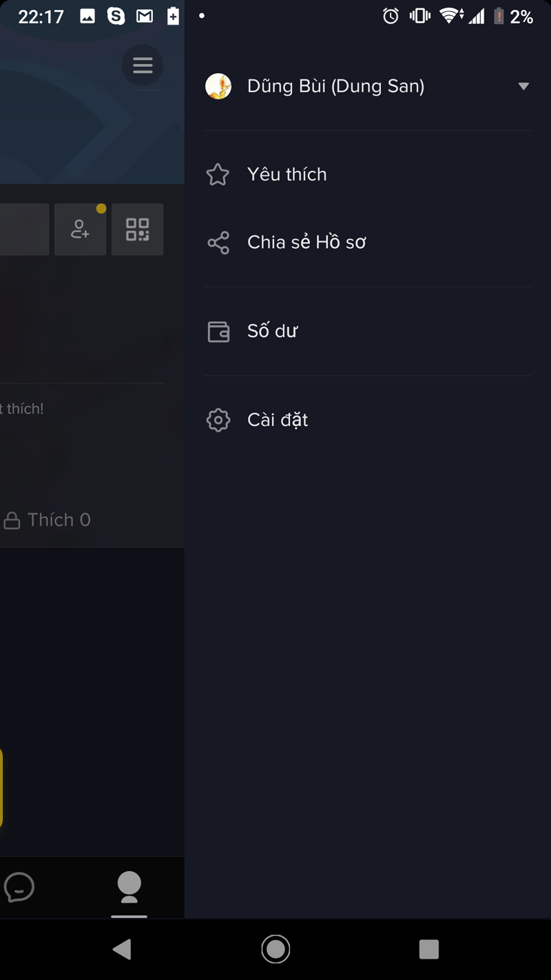Tap the Android recent apps square button
The width and height of the screenshot is (551, 980).
[429, 949]
